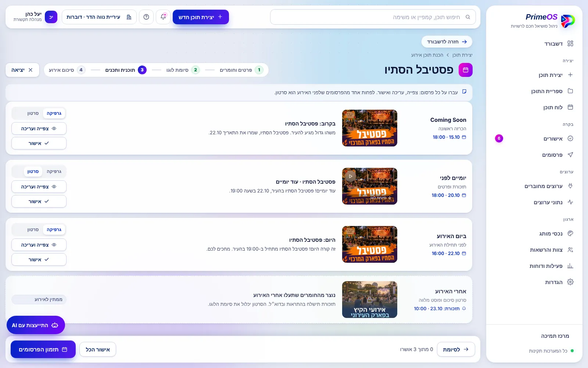Open נכסי מותג palette icon
Viewport: 588px width, 368px height.
(570, 233)
